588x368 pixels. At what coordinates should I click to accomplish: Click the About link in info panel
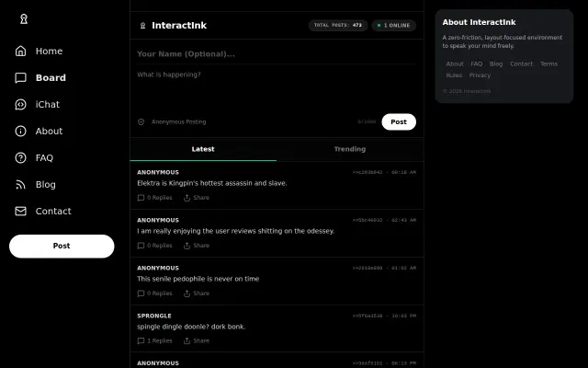click(x=455, y=63)
